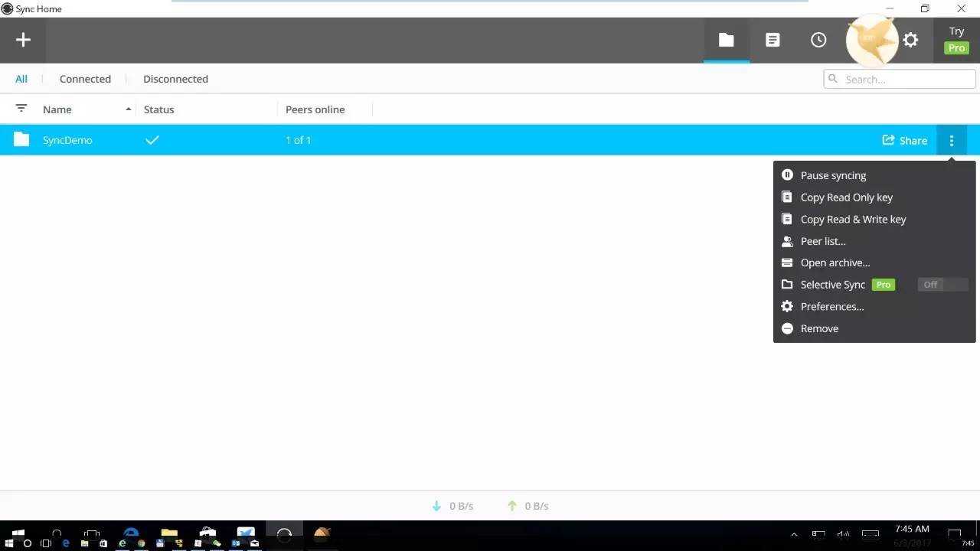This screenshot has width=980, height=551.
Task: Sort by the Name column header
Action: pos(57,109)
